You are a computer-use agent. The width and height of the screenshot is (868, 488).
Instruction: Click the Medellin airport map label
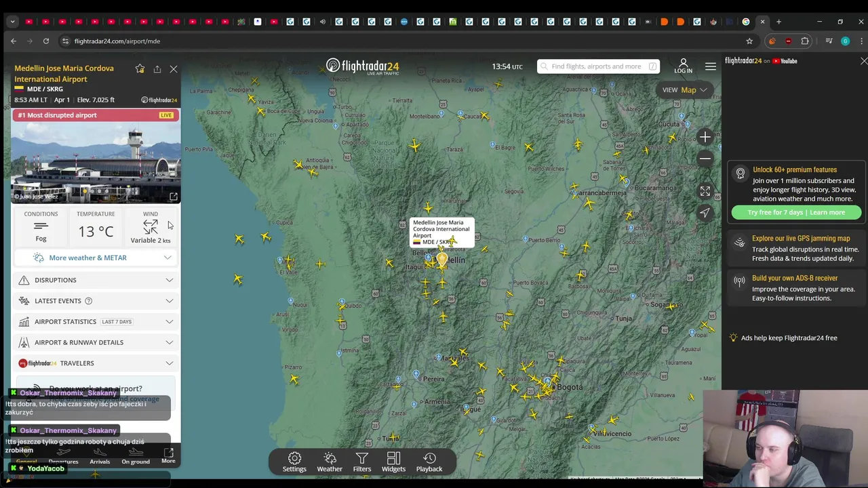pyautogui.click(x=441, y=232)
